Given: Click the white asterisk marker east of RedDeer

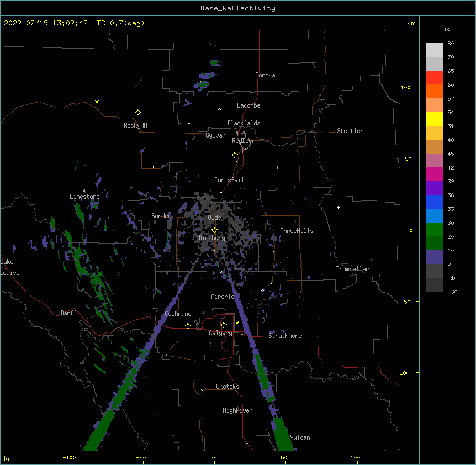Looking at the screenshot, I should (x=277, y=167).
